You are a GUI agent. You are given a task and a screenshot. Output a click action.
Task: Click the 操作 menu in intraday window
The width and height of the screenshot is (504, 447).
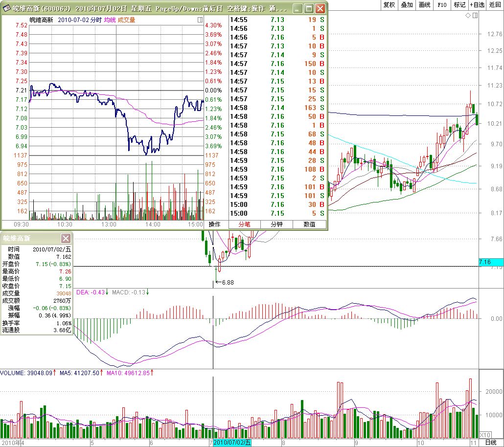pos(215,224)
